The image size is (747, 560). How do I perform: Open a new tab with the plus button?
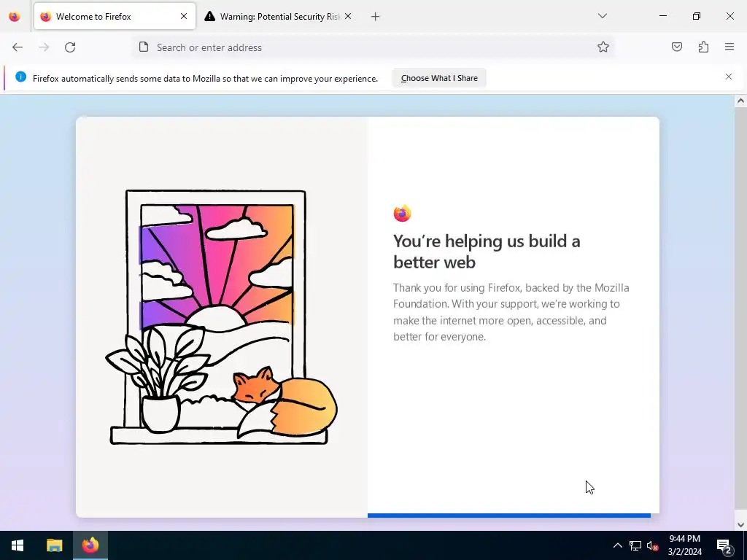(375, 17)
